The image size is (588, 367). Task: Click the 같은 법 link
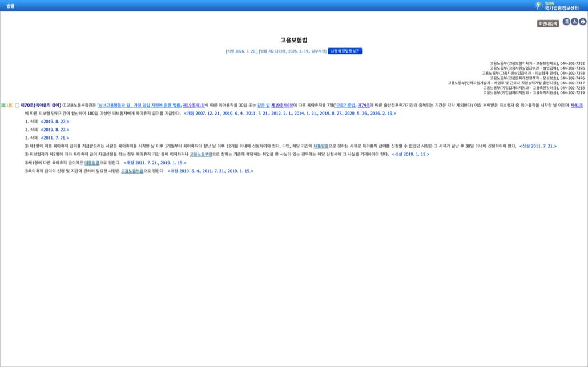pos(264,106)
